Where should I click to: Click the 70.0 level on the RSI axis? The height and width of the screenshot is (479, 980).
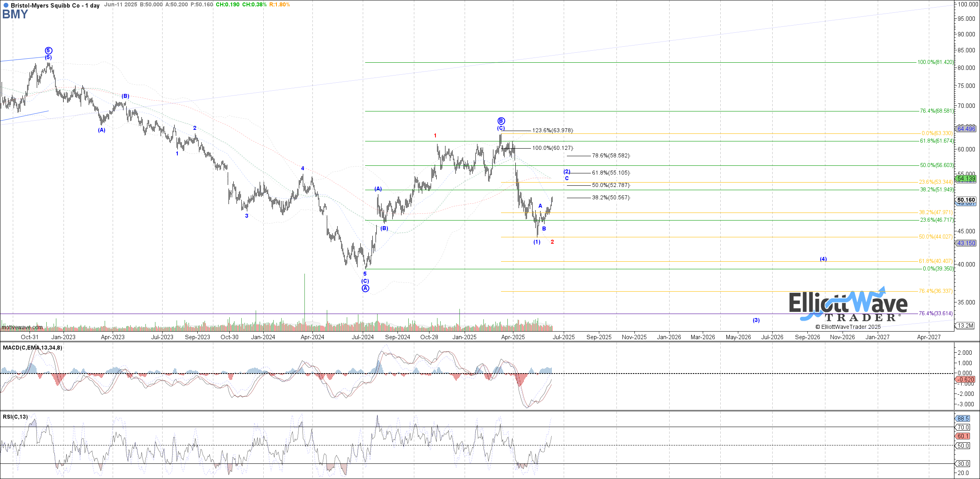[964, 427]
